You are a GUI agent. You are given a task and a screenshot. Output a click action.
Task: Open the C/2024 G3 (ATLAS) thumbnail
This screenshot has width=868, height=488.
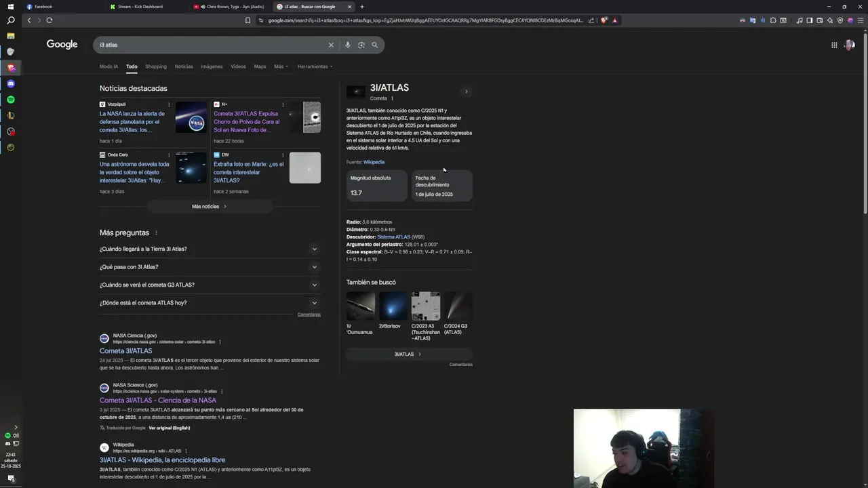click(458, 306)
